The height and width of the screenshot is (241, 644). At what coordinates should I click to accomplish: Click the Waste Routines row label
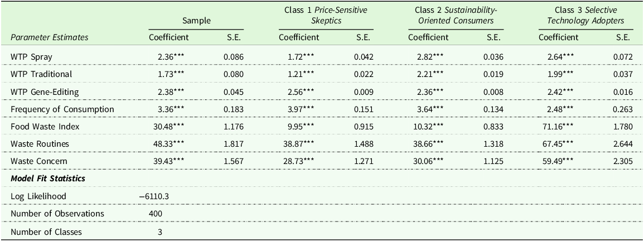[40, 144]
